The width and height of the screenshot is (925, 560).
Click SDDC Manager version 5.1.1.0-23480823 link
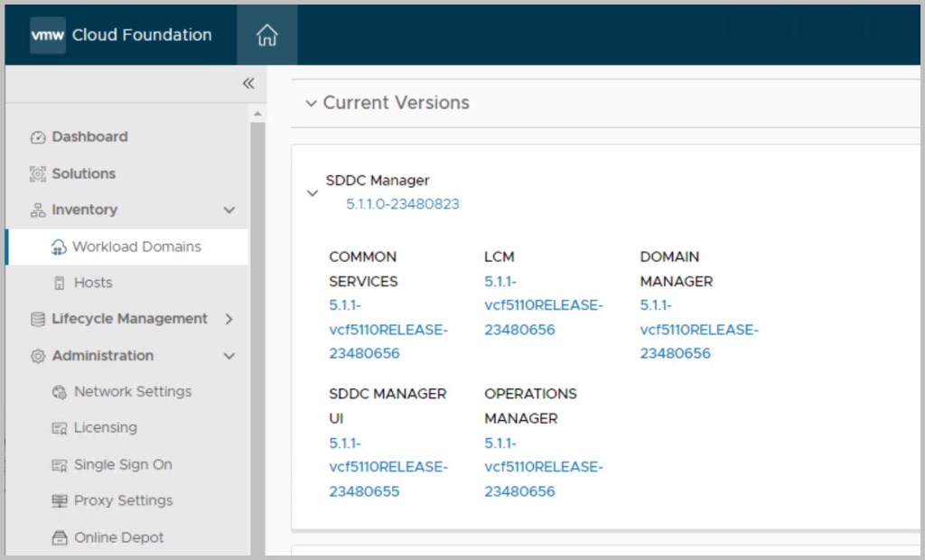point(402,204)
